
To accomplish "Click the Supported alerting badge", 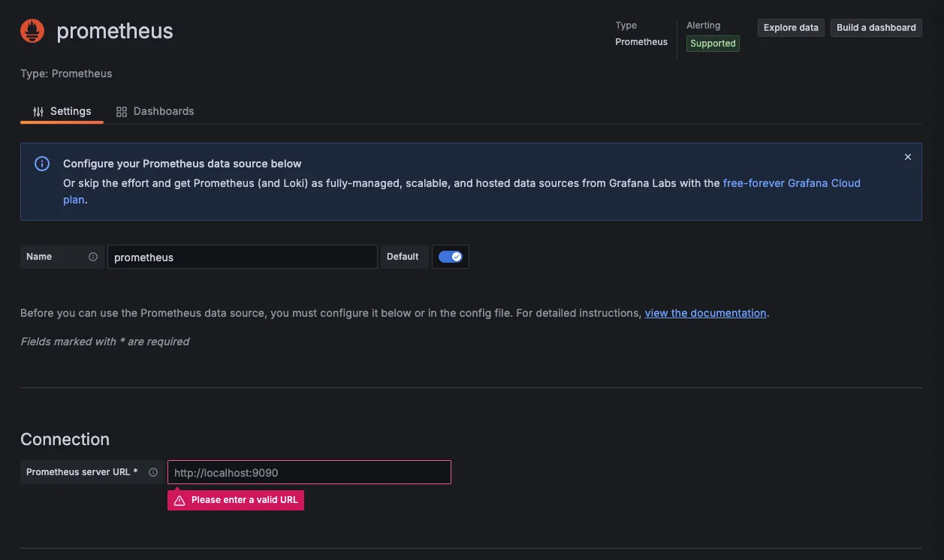I will click(713, 44).
